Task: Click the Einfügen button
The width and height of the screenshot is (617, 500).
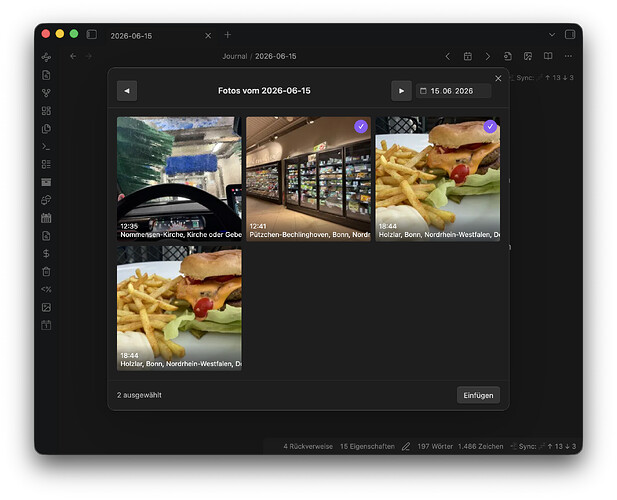Action: (x=478, y=395)
